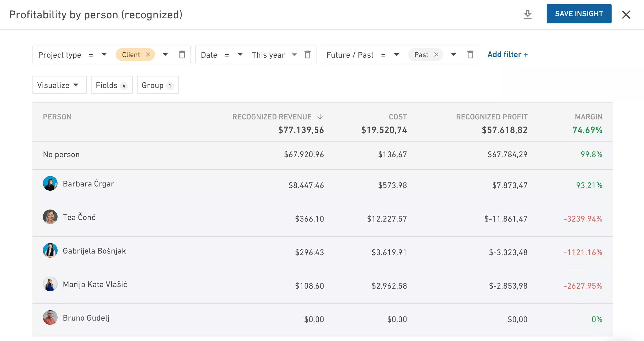The image size is (644, 341).
Task: Close the profitability insight panel
Action: point(626,14)
